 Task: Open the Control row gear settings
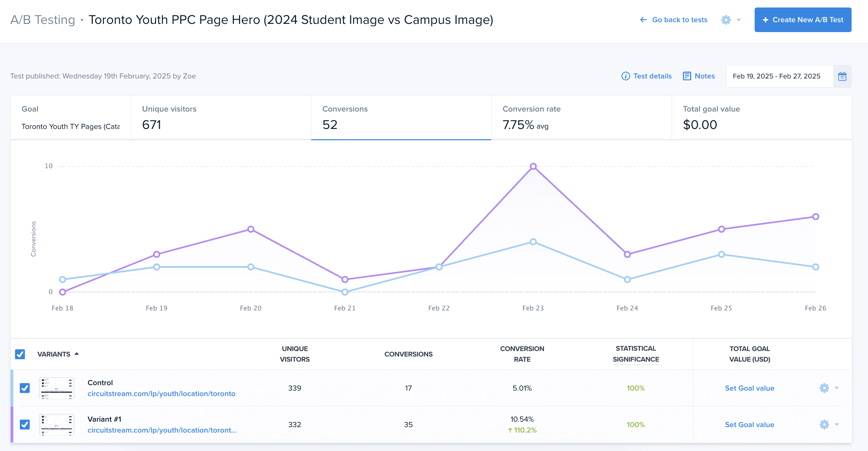coord(824,388)
